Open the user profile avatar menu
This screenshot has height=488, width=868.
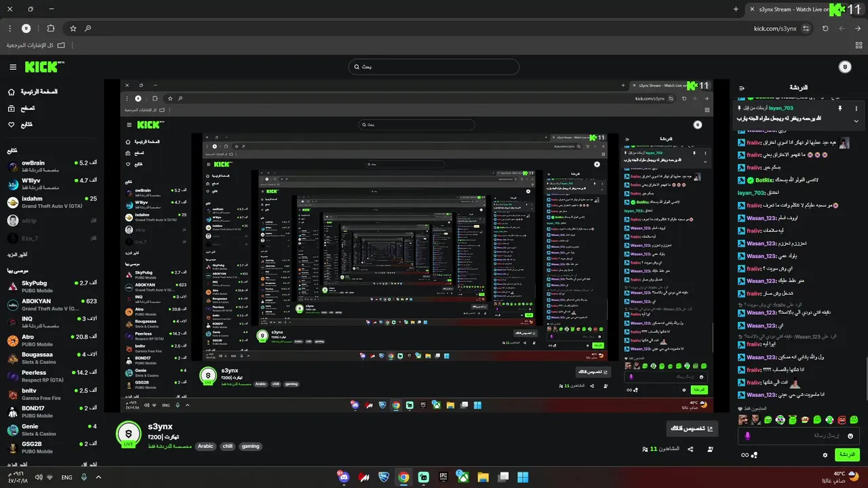pos(845,66)
